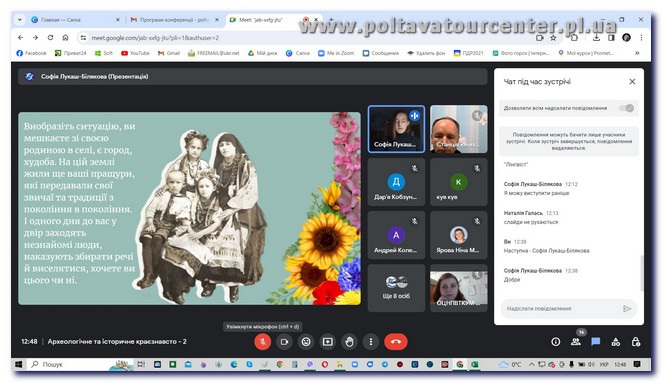Unmute the microphone with red mic button
This screenshot has width=663, height=383.
tap(263, 342)
